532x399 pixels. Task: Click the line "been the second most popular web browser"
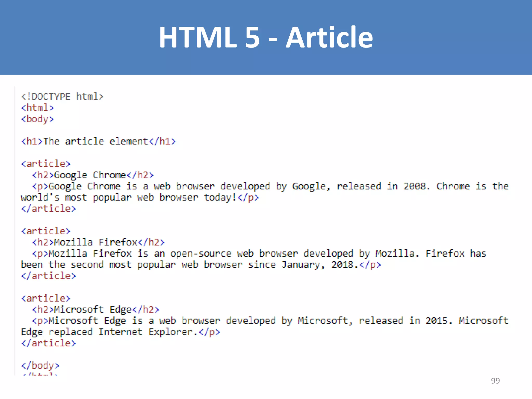[x=201, y=265]
